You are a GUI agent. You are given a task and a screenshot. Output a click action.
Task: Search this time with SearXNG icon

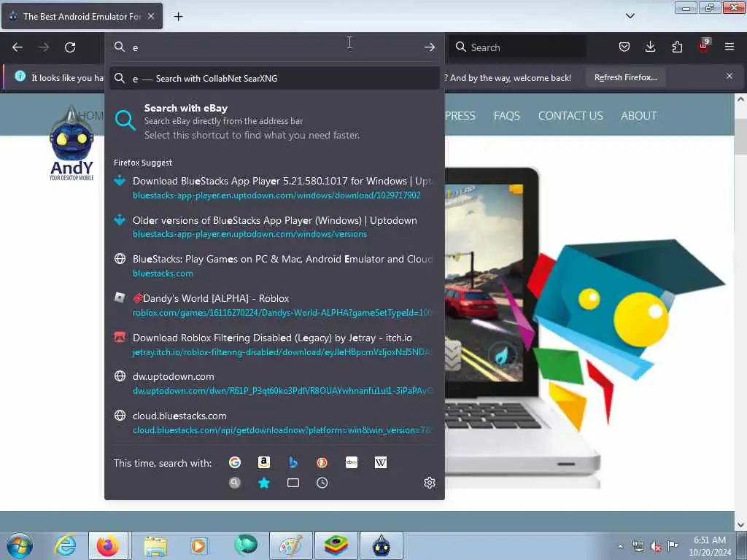pyautogui.click(x=235, y=483)
